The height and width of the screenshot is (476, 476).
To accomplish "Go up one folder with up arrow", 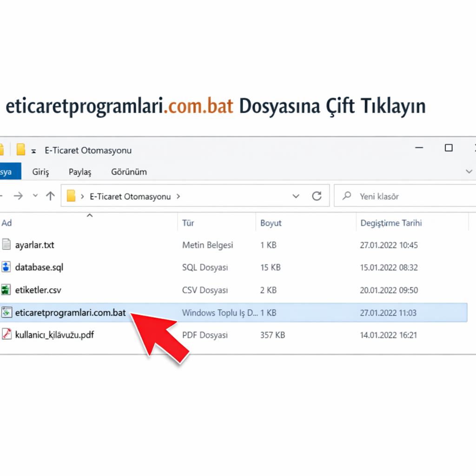I will (x=50, y=196).
